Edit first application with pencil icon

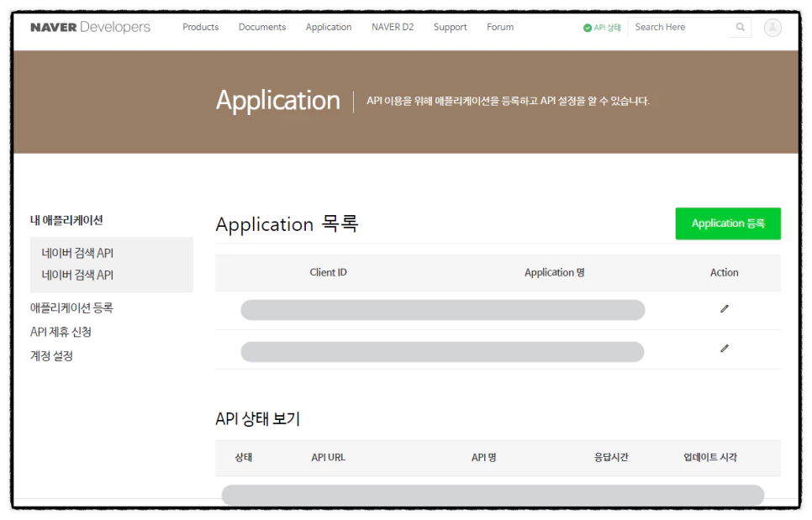coord(725,309)
